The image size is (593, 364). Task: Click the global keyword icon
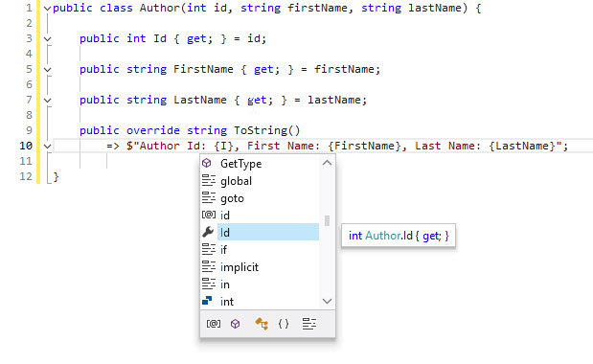pyautogui.click(x=209, y=180)
